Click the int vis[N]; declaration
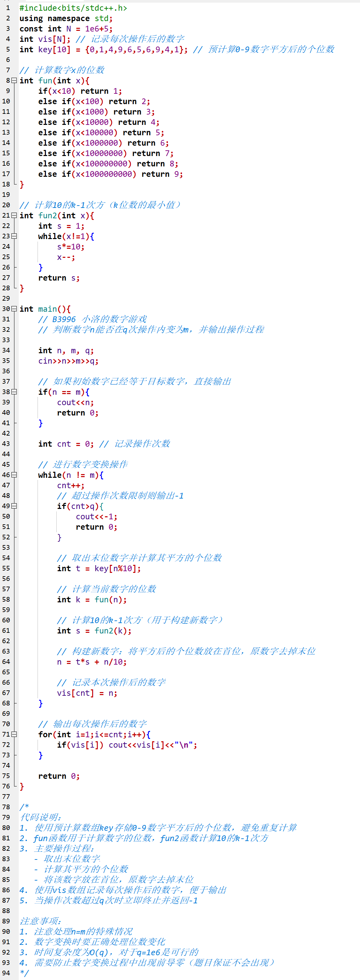This screenshot has width=360, height=980. pos(45,39)
